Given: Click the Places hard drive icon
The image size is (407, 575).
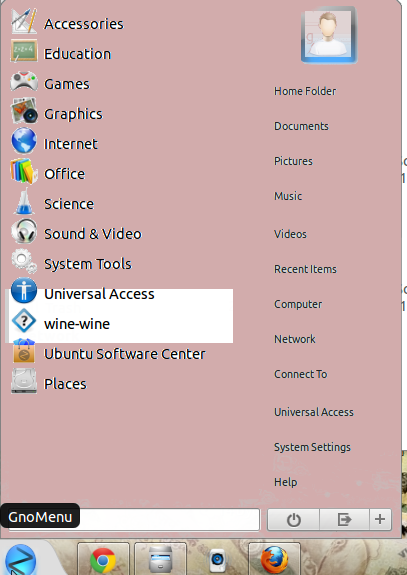Looking at the screenshot, I should [24, 381].
